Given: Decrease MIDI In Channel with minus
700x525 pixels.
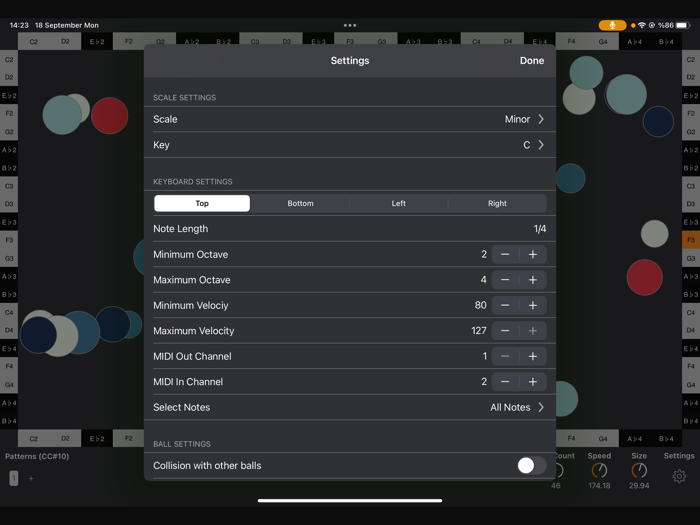Looking at the screenshot, I should tap(505, 382).
